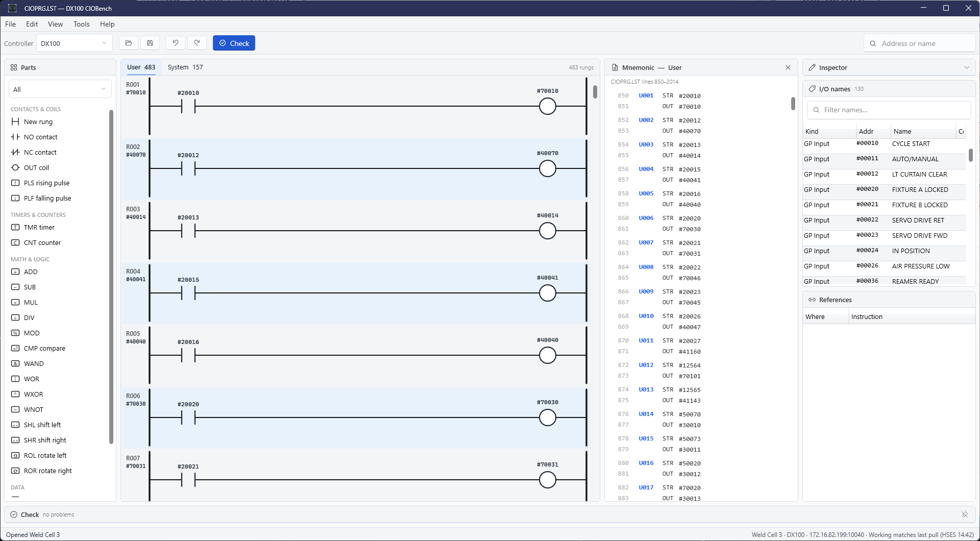Click the I/O names scrollbar thumb
980x541 pixels.
pyautogui.click(x=971, y=155)
